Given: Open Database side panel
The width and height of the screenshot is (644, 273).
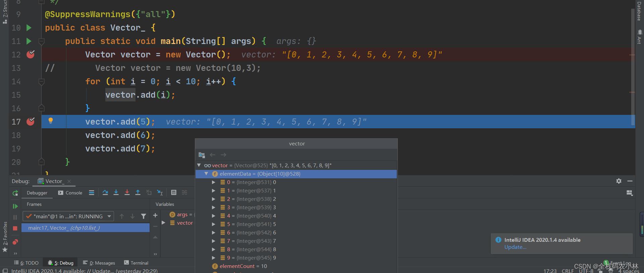Looking at the screenshot, I should pyautogui.click(x=639, y=11).
